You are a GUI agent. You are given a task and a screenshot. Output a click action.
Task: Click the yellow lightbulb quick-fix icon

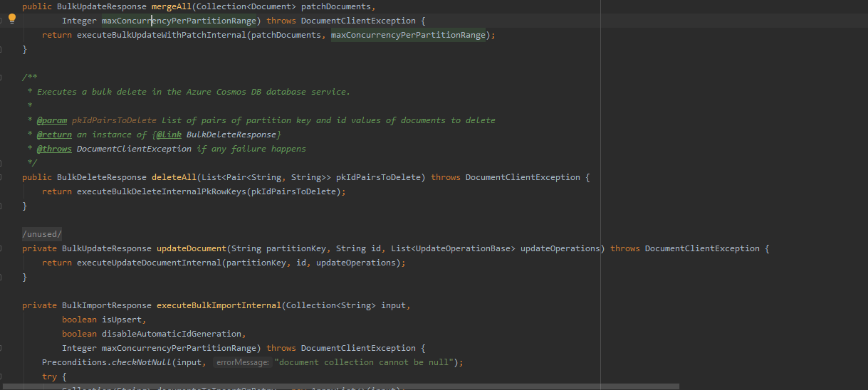click(11, 19)
